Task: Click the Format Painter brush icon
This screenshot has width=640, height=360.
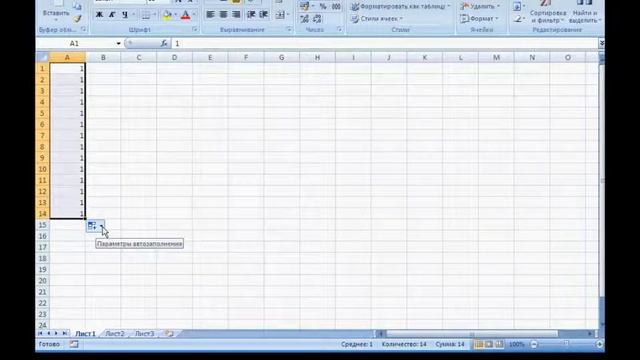Action: tap(77, 18)
